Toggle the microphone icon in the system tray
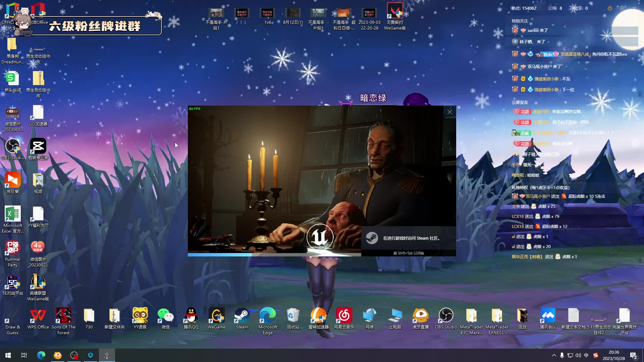Screen dimensions: 644x362 [562, 355]
